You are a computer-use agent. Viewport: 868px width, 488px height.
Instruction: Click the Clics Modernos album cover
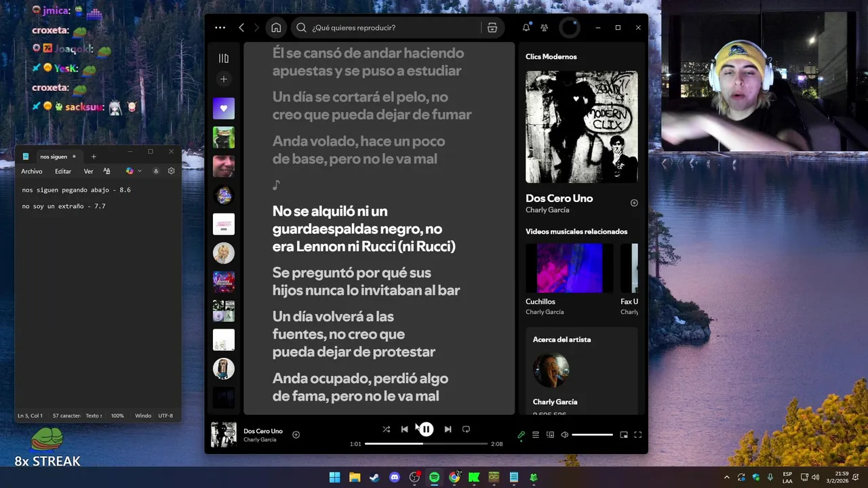pyautogui.click(x=582, y=127)
